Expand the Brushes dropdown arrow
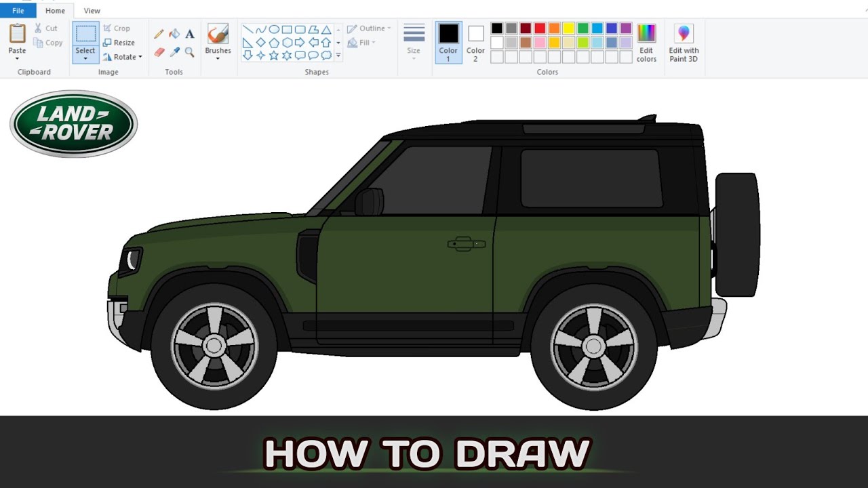 click(218, 59)
